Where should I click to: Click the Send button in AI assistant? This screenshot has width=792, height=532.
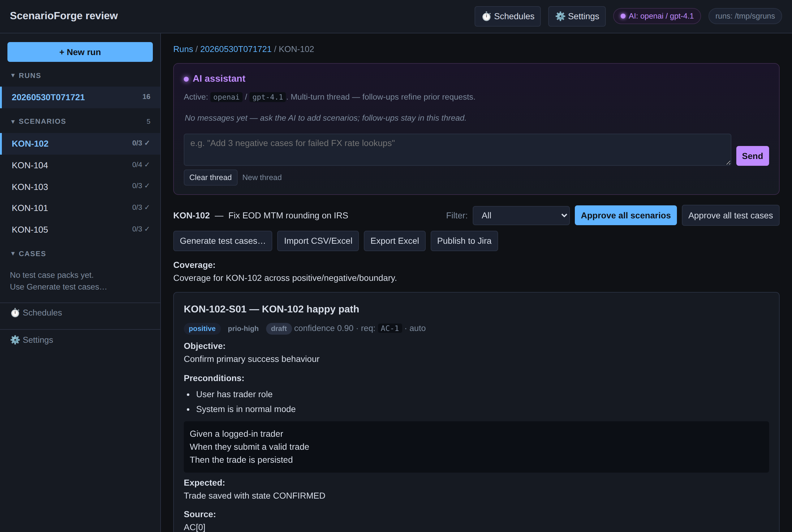pos(752,156)
